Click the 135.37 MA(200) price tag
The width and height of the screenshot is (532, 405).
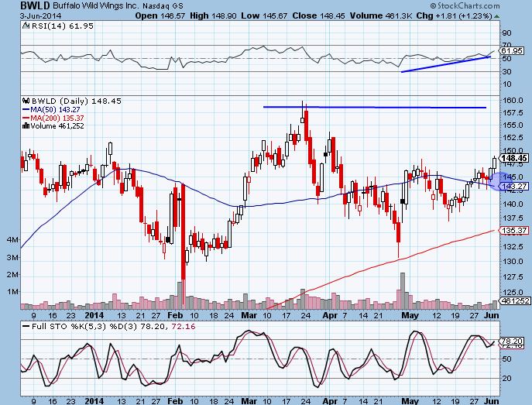pyautogui.click(x=513, y=231)
